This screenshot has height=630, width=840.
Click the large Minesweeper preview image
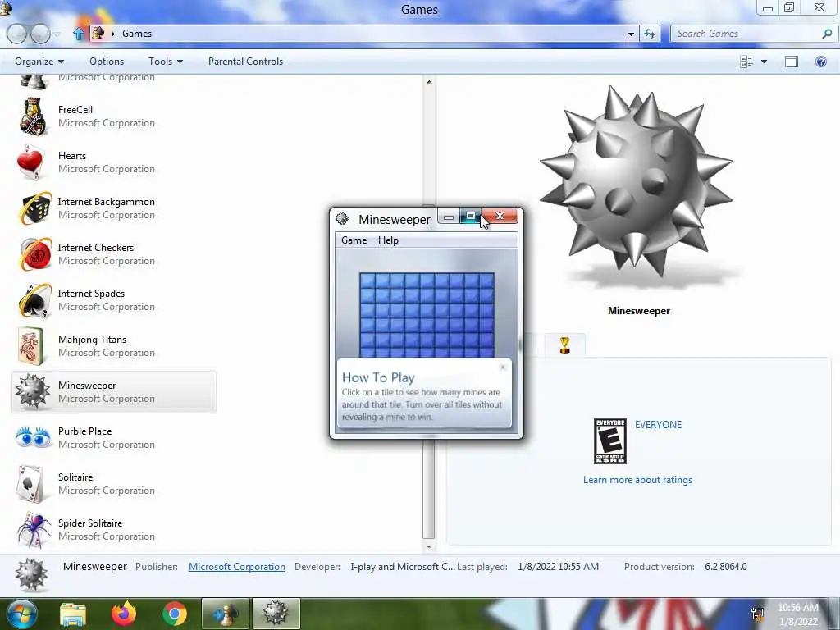[636, 183]
